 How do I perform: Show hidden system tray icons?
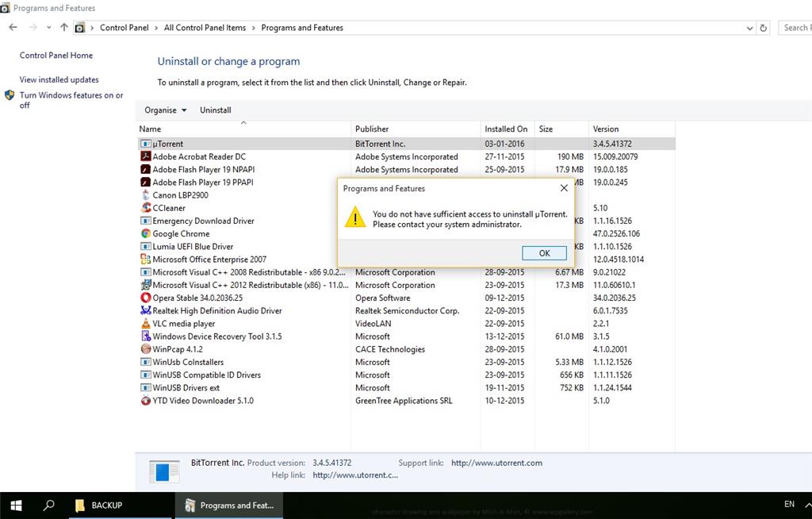tap(807, 505)
